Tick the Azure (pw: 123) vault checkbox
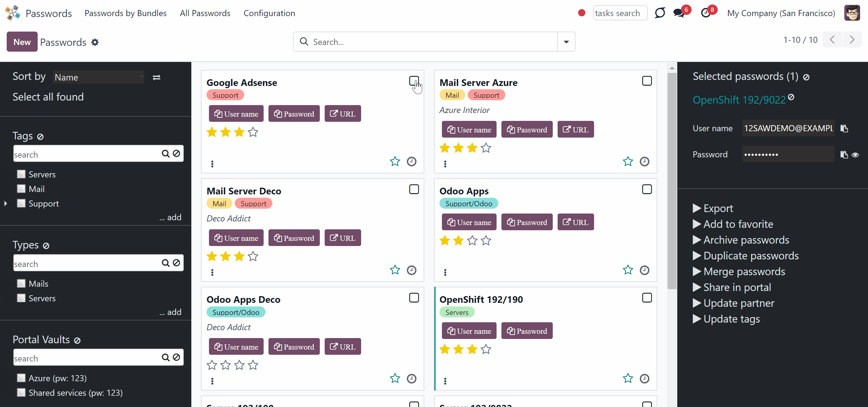Viewport: 868px width, 407px height. point(21,378)
